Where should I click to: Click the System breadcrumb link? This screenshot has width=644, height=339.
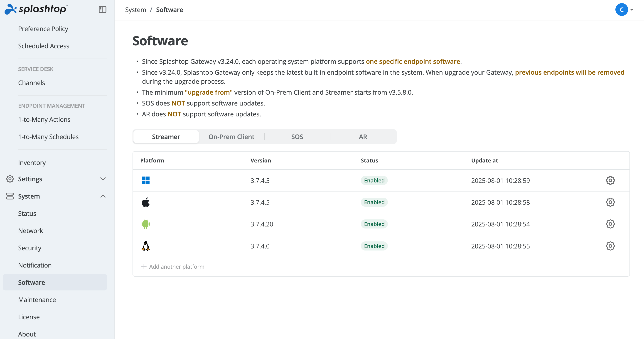135,10
